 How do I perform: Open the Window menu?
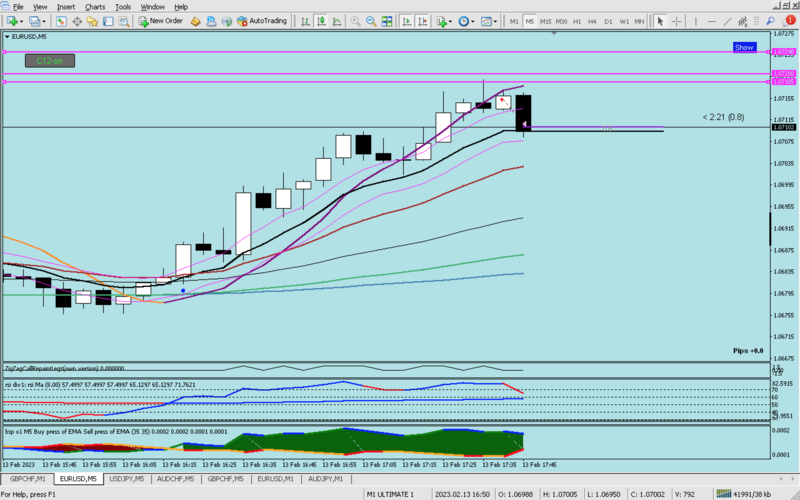coord(153,7)
